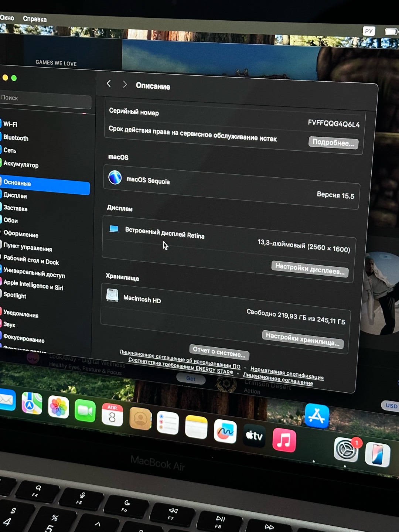Open the ENERGY STAR compliance link
The image size is (399, 532).
(x=181, y=366)
